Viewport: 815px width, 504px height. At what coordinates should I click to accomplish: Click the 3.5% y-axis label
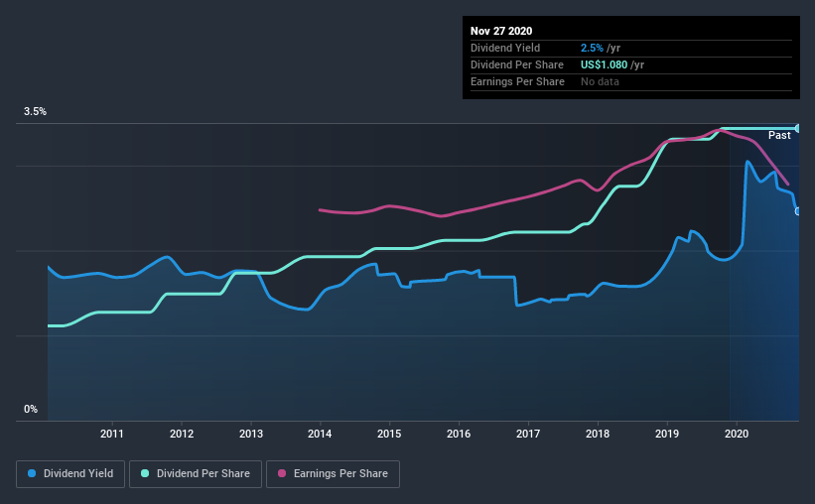click(x=35, y=112)
